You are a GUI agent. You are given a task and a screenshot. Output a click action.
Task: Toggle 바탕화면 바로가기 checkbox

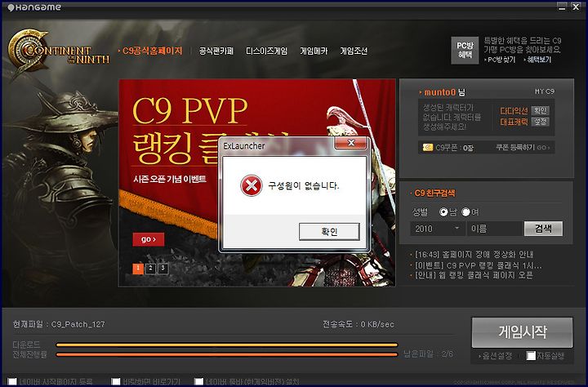point(116,382)
